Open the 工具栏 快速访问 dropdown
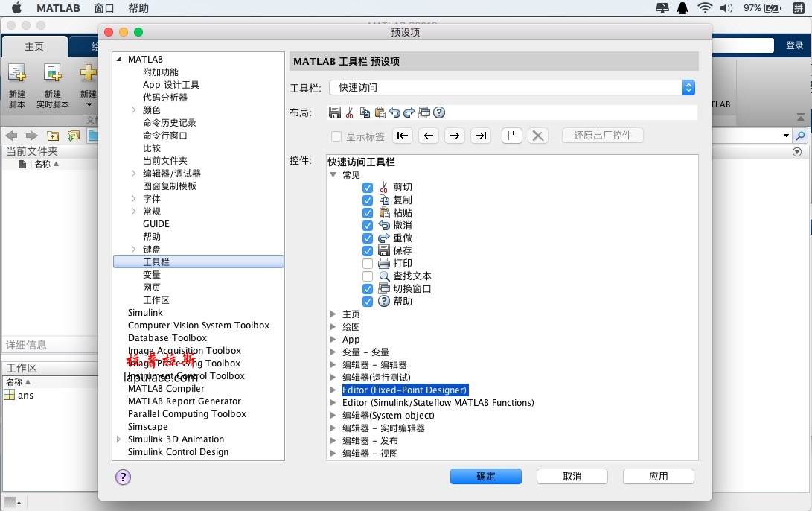 [x=511, y=88]
